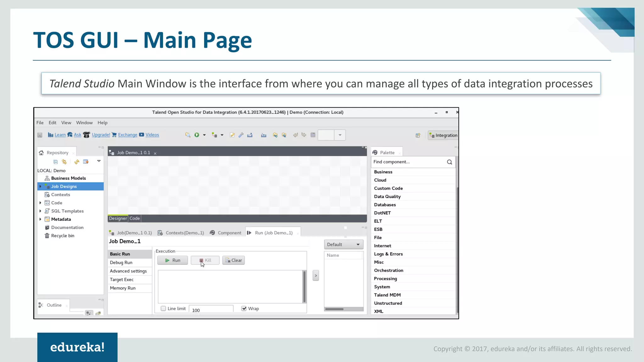The width and height of the screenshot is (644, 362).
Task: Click the Upgrade! link
Action: pyautogui.click(x=101, y=135)
